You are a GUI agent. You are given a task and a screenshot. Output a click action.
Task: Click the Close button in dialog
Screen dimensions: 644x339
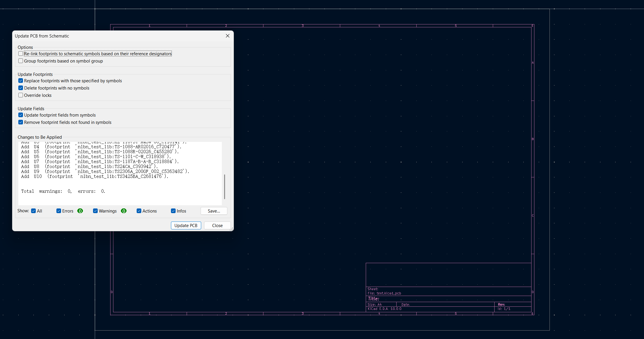tap(217, 226)
